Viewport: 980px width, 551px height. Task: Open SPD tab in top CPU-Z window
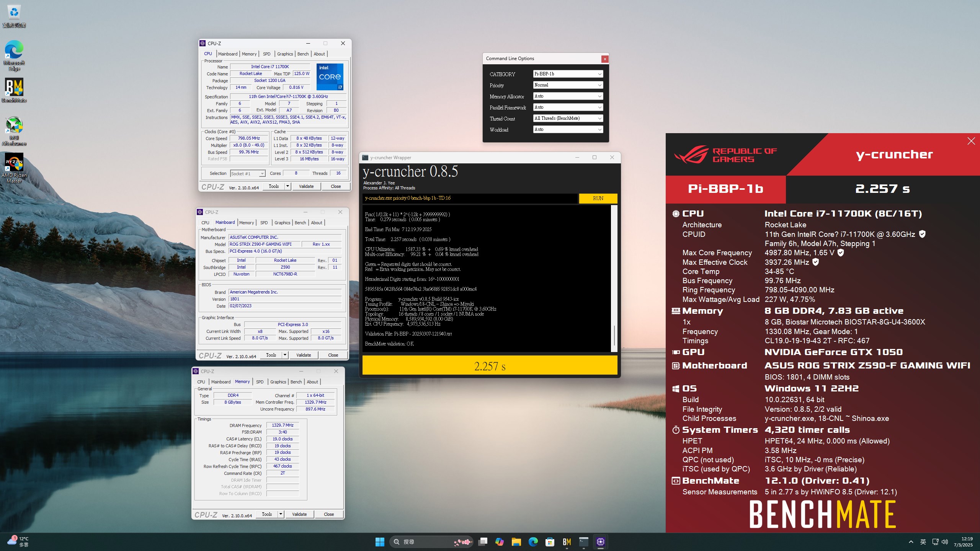(x=267, y=54)
